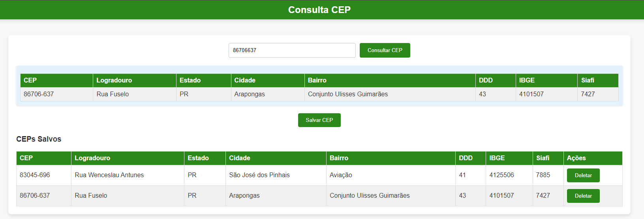Screen dimensions: 644x219
Task: Delete the saved CEP 83045-696 row
Action: coord(583,175)
